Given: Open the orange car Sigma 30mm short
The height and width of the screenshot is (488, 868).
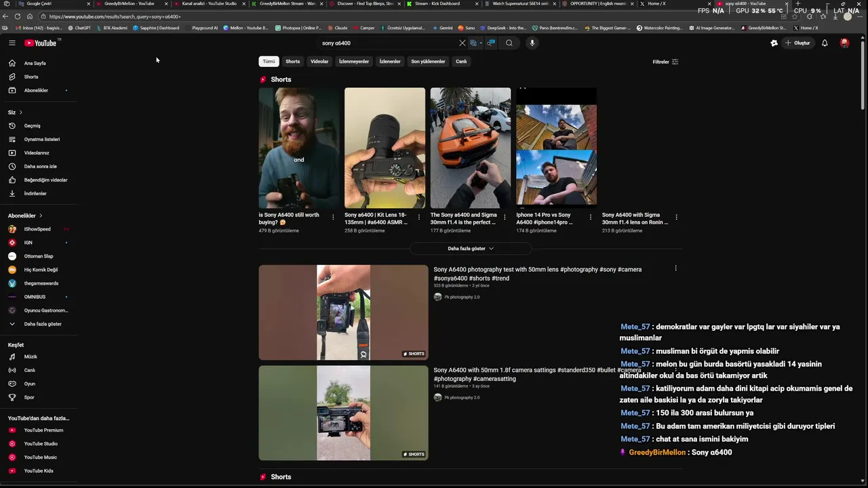Looking at the screenshot, I should click(471, 148).
